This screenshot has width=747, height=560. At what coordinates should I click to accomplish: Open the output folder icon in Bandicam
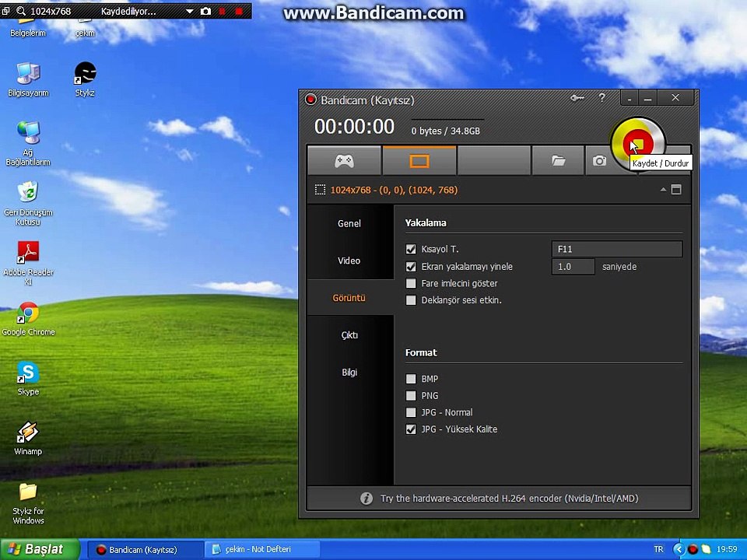click(558, 161)
